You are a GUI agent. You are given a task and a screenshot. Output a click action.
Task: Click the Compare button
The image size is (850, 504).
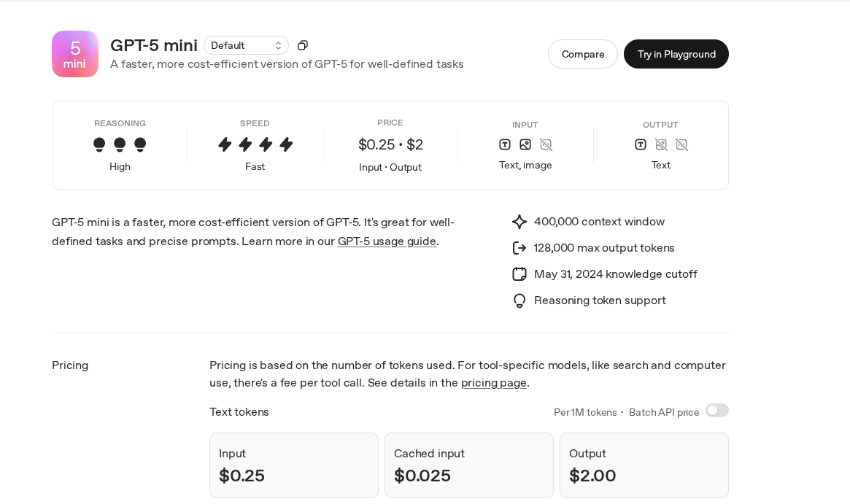tap(583, 54)
